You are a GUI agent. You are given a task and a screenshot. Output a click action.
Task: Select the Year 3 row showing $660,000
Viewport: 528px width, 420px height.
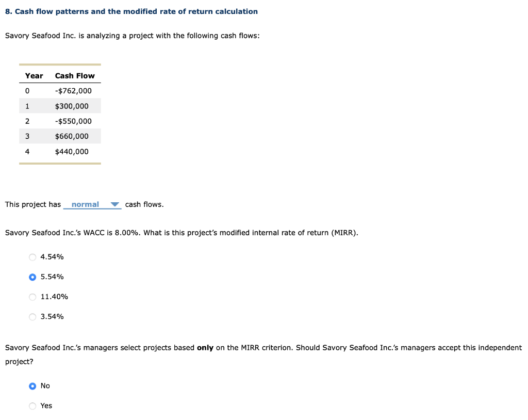[71, 136]
